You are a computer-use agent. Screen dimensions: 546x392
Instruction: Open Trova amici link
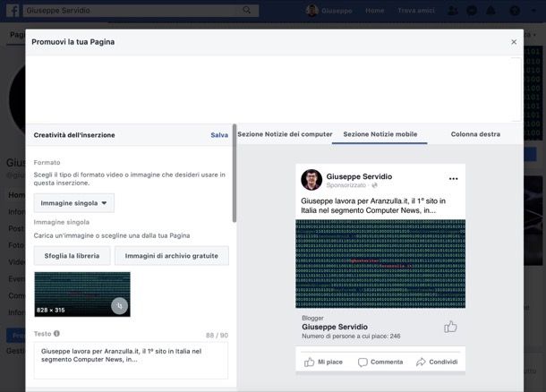(x=416, y=11)
